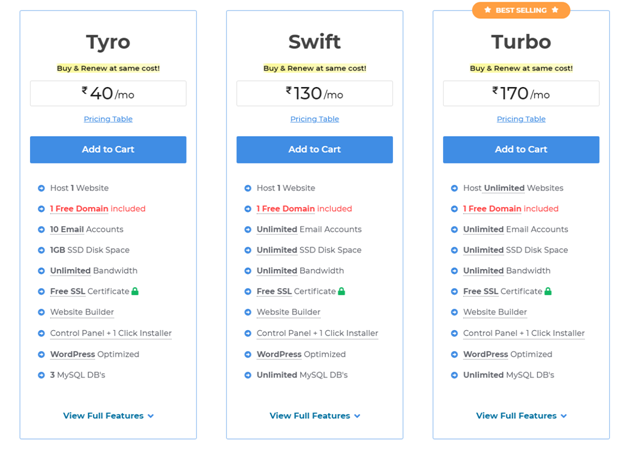
Task: Click '10 Email Accounts' in Tyro
Action: 87,229
